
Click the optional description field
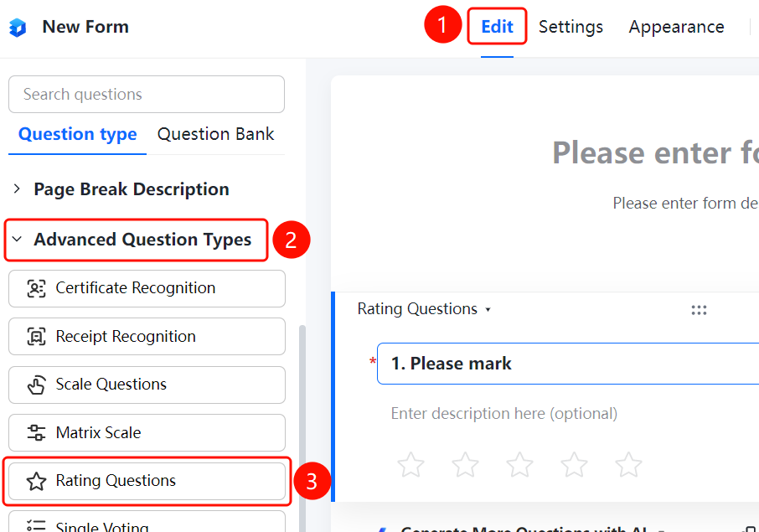point(503,413)
